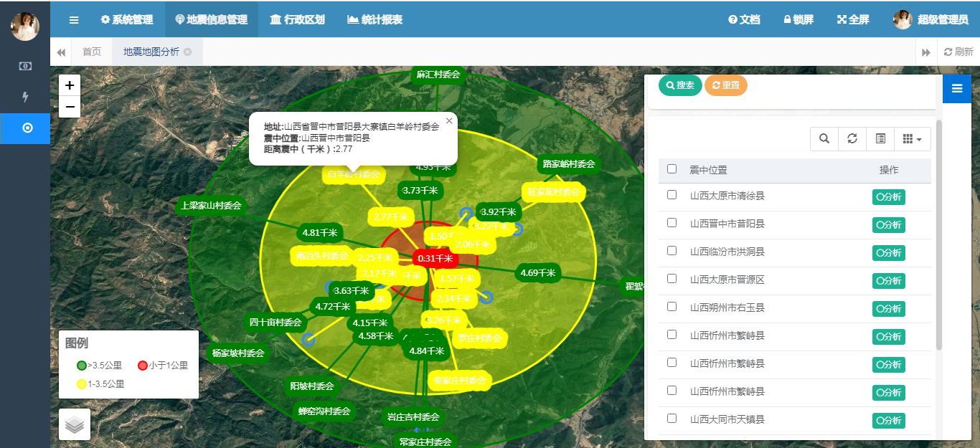Toggle table card view icon
Screen dimensions: 980x448
tap(880, 139)
